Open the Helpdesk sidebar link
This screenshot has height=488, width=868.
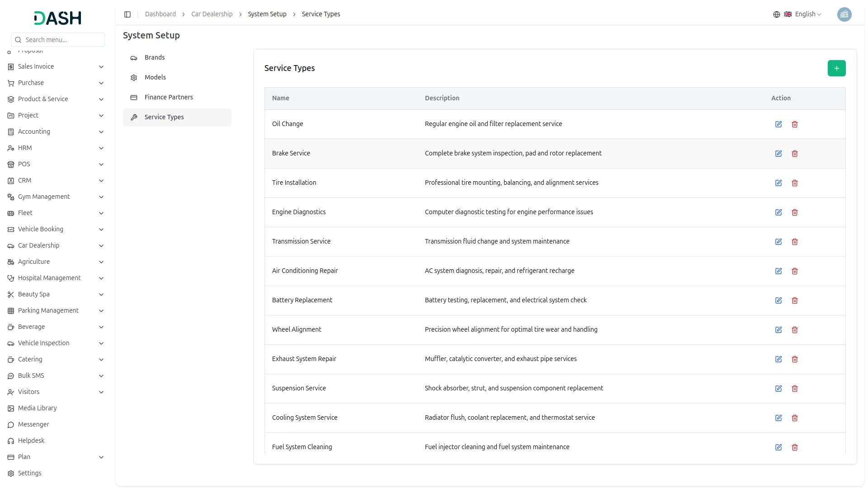tap(31, 441)
